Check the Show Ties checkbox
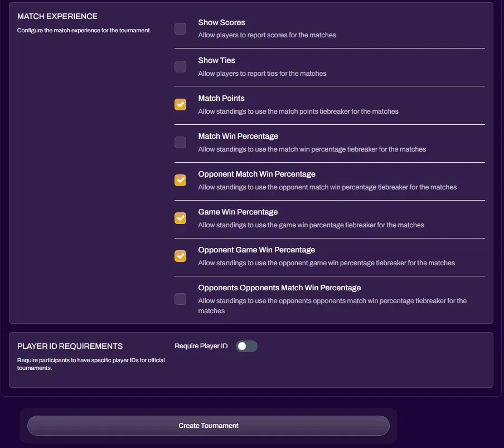The width and height of the screenshot is (504, 448). click(x=180, y=67)
